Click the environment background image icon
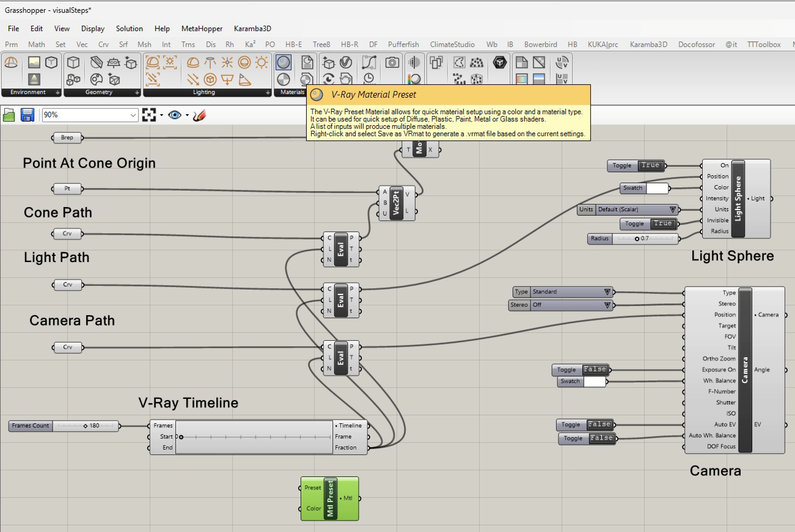This screenshot has height=532, width=795. click(x=34, y=62)
